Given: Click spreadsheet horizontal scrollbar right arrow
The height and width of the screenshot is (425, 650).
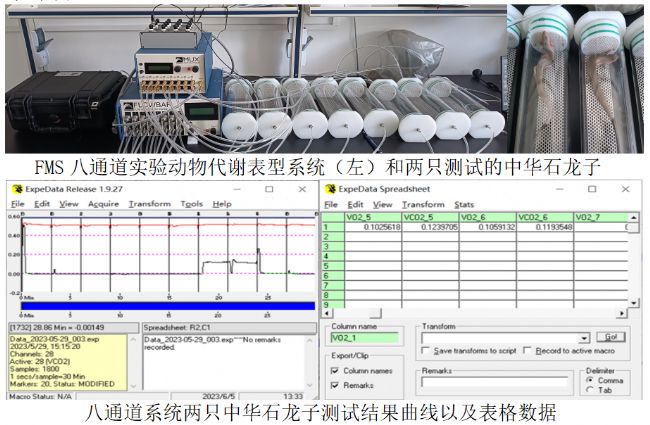Looking at the screenshot, I should tap(621, 313).
